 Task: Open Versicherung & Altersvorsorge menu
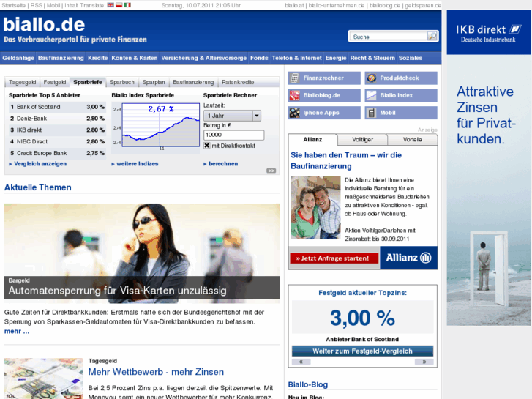(204, 58)
